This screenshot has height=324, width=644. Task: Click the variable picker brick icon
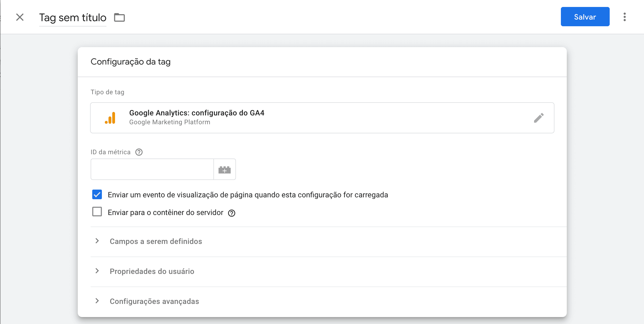pos(224,169)
